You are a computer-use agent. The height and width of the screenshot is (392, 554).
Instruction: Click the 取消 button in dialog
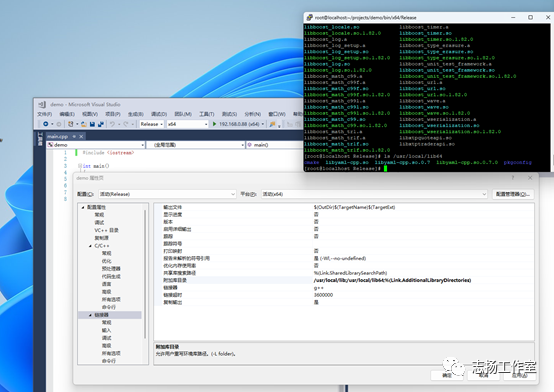click(483, 375)
